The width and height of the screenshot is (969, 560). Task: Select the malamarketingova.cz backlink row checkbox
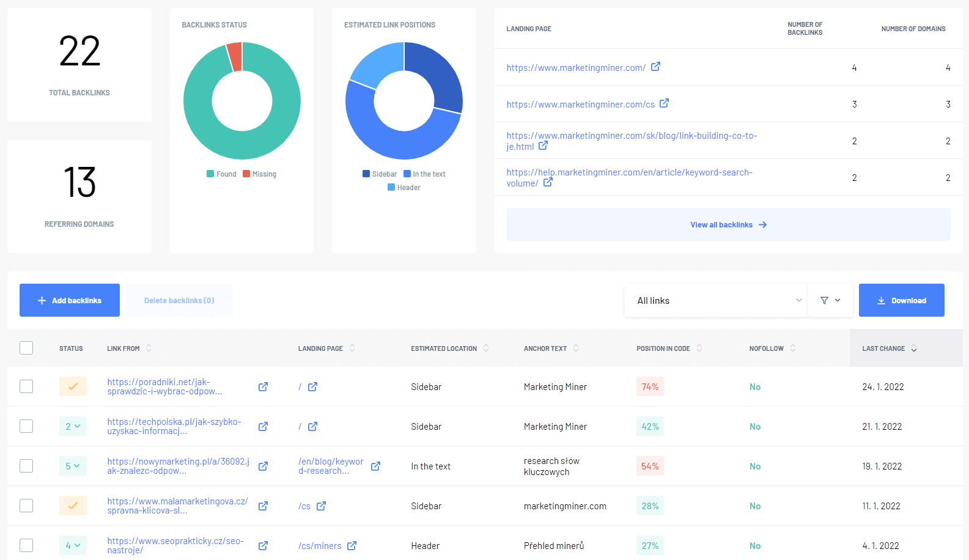pyautogui.click(x=26, y=506)
